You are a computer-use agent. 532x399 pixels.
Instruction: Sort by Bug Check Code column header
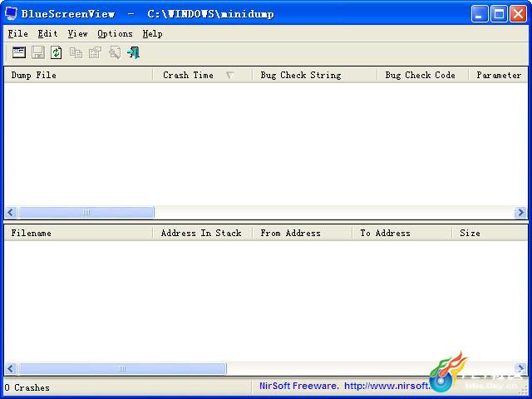(x=423, y=75)
